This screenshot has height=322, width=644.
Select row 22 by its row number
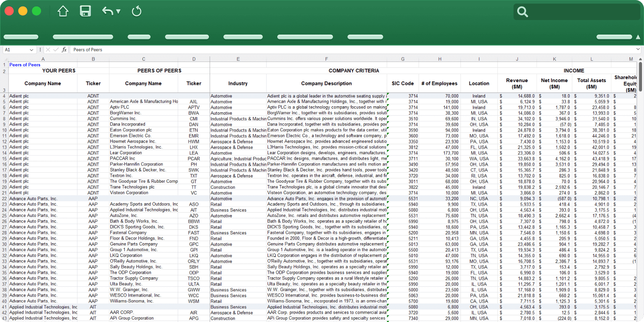pos(4,198)
